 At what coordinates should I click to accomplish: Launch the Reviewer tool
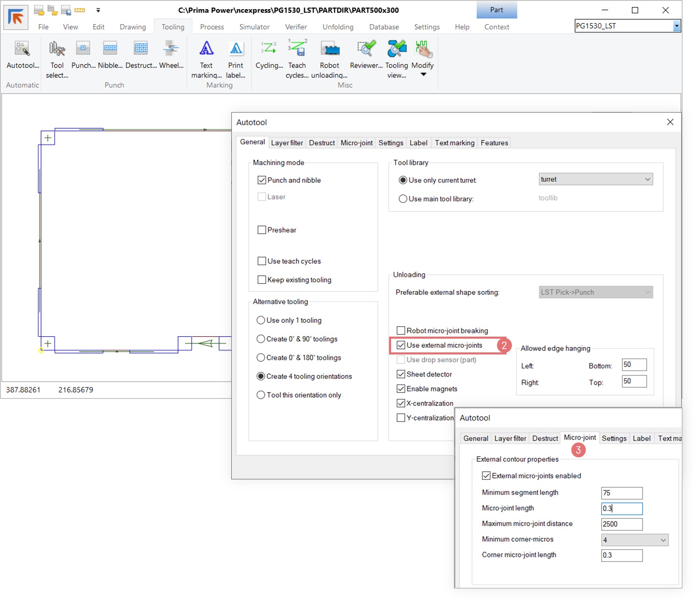(366, 49)
